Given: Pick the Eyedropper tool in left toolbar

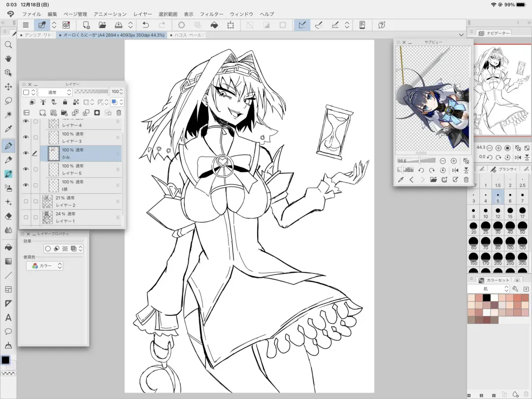Looking at the screenshot, I should tap(8, 129).
